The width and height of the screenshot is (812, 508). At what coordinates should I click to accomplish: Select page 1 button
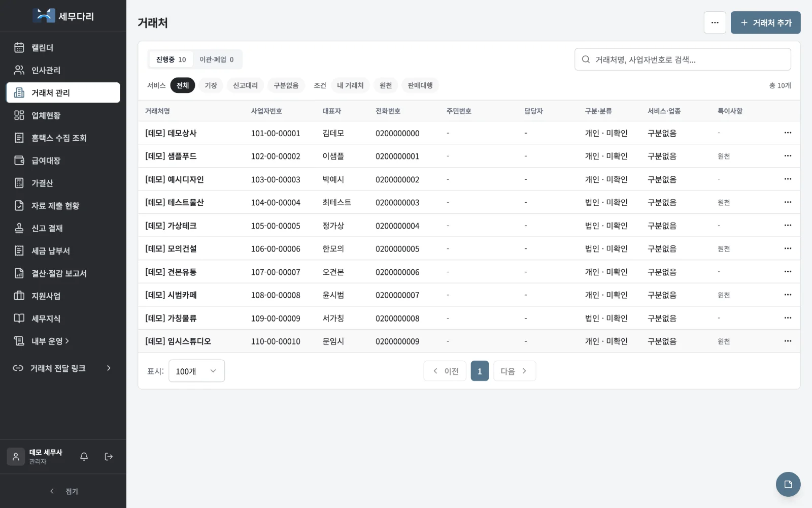tap(480, 371)
